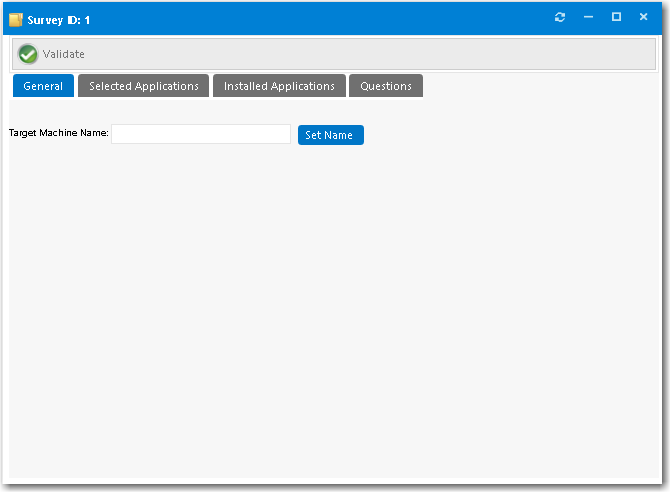Close the Survey ID: 1 window

click(643, 18)
